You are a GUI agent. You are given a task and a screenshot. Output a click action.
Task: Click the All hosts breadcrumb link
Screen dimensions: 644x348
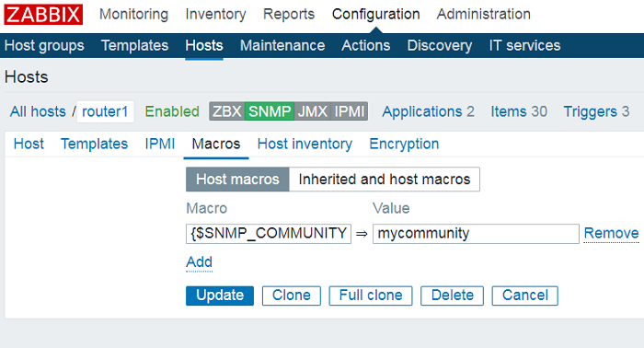tap(38, 111)
